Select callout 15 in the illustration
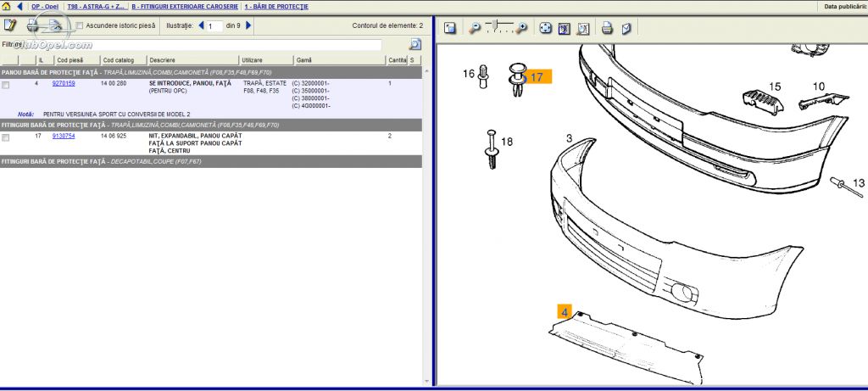868x391 pixels. click(775, 87)
